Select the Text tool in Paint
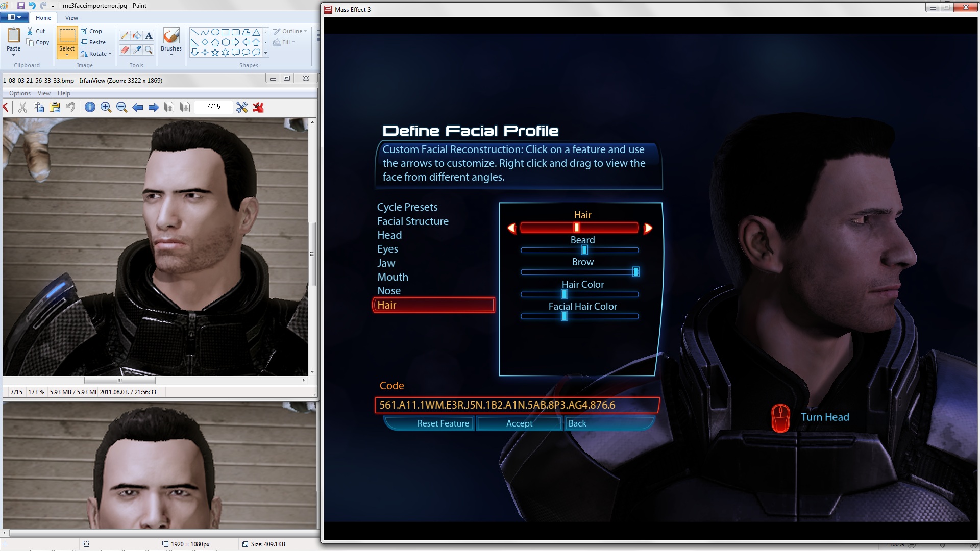The image size is (980, 551). (149, 35)
